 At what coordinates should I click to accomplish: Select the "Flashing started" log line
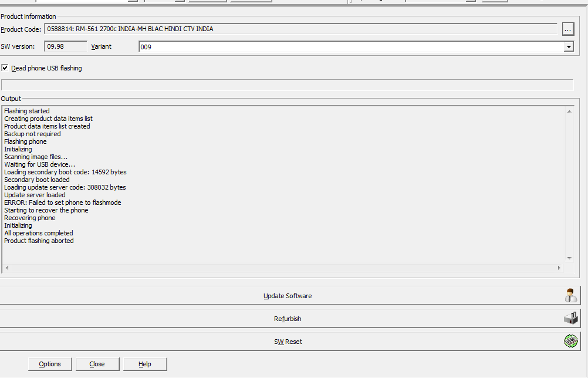(x=27, y=111)
